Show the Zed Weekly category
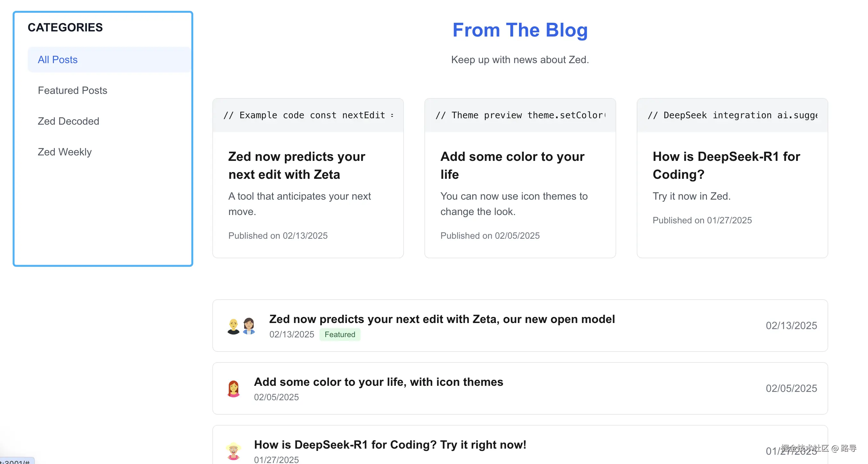The image size is (868, 464). pos(65,152)
